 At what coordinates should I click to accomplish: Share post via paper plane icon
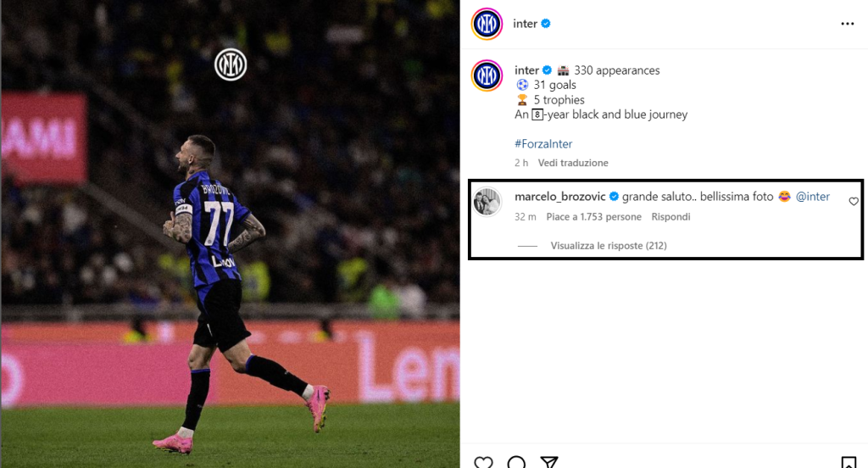click(548, 462)
